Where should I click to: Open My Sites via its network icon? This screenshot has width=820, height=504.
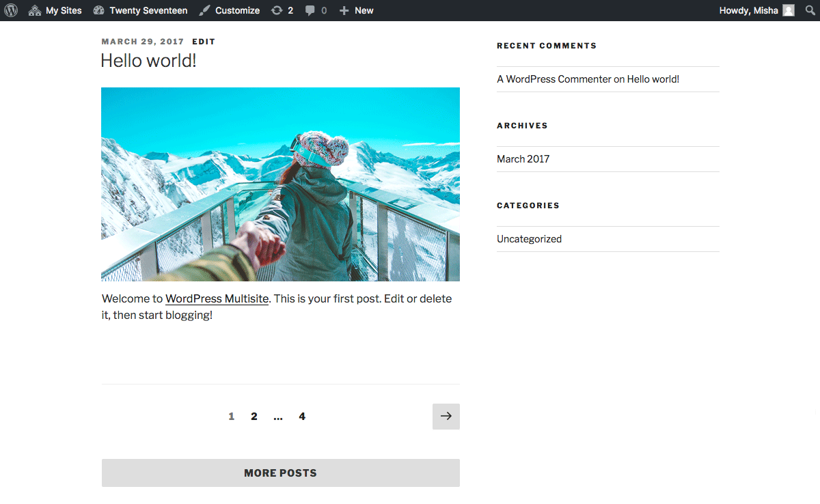[36, 10]
